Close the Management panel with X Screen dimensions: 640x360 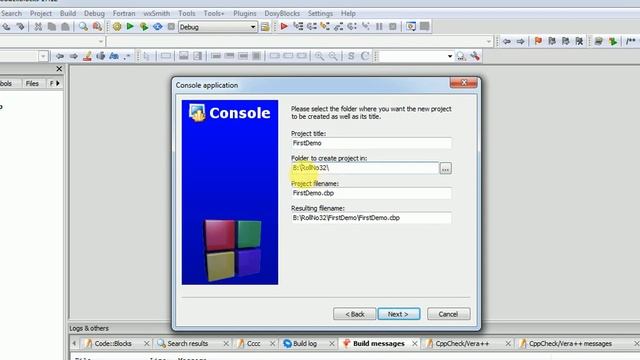point(59,69)
